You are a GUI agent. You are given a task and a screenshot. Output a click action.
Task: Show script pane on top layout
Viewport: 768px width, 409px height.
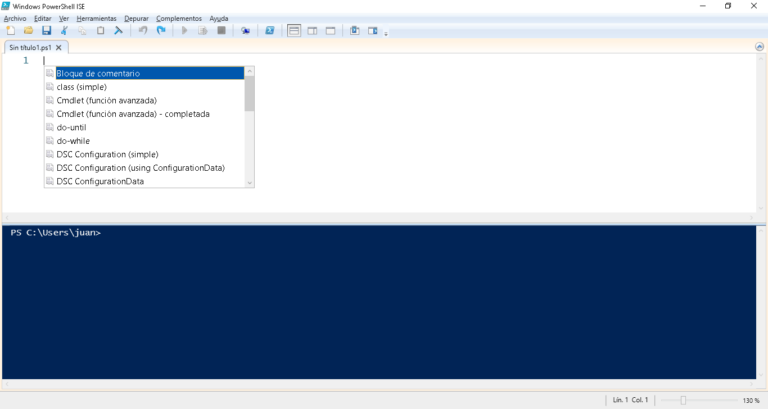click(x=294, y=31)
